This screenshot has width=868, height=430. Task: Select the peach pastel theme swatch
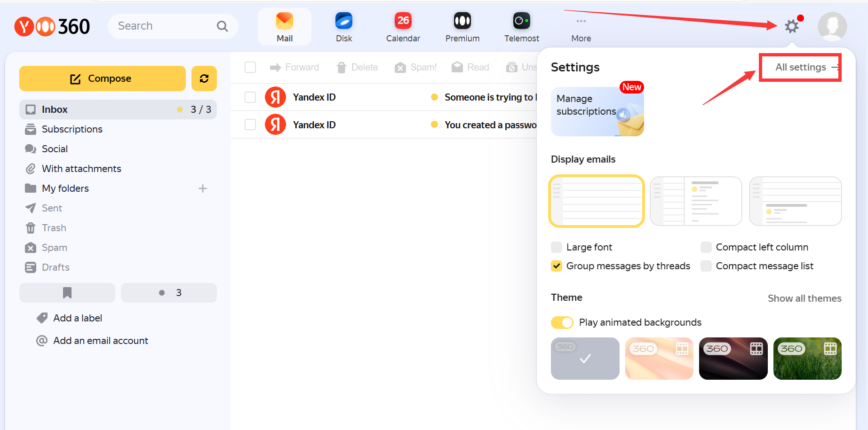pos(659,359)
